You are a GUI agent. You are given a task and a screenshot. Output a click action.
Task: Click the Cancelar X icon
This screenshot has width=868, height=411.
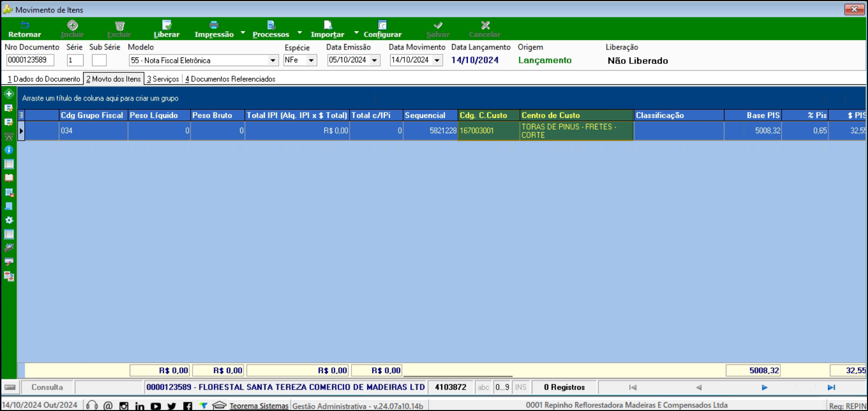[485, 25]
